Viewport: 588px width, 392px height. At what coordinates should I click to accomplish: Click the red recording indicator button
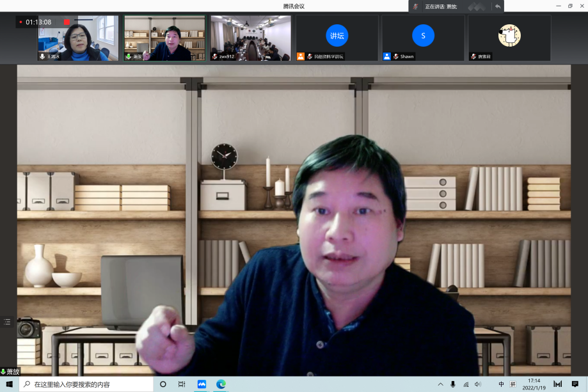click(67, 22)
